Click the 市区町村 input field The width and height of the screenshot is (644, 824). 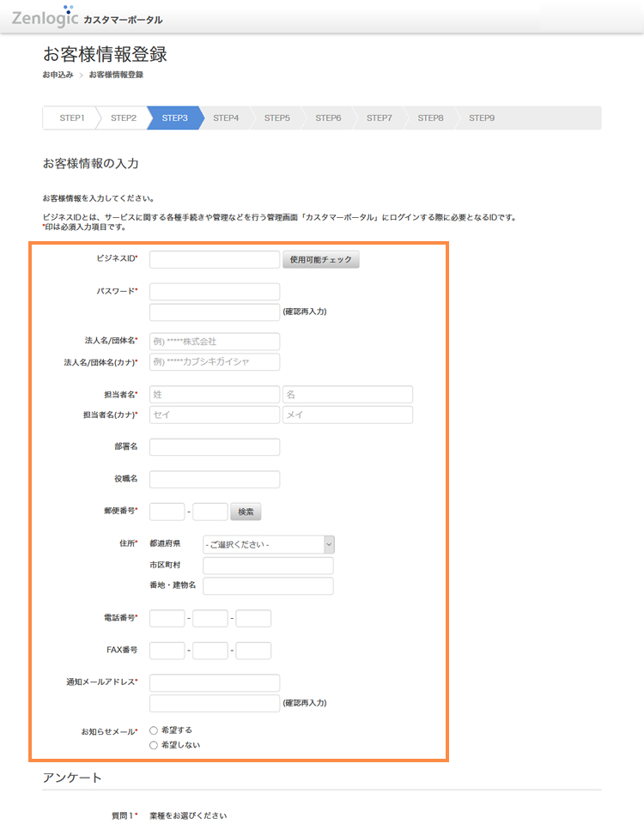268,566
